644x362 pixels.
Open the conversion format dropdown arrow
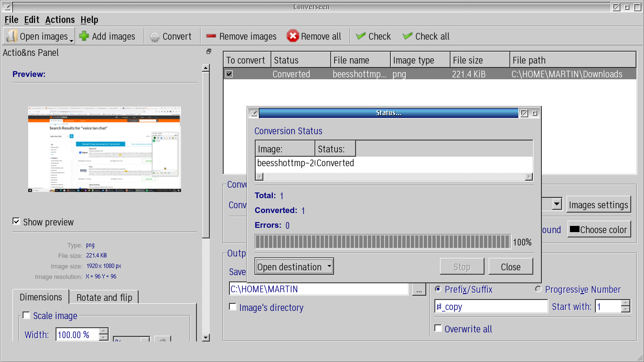tap(557, 204)
